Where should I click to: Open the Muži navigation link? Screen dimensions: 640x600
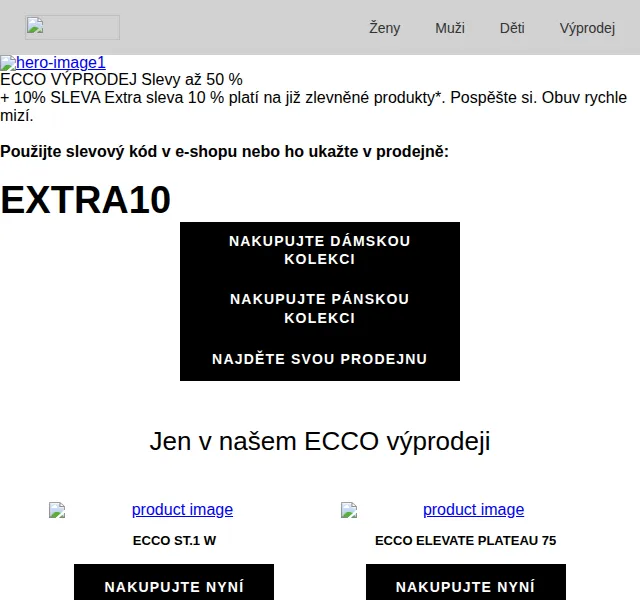coord(450,28)
